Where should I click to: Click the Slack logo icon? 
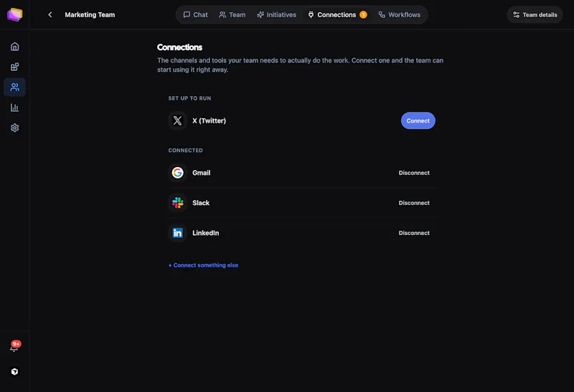[177, 203]
